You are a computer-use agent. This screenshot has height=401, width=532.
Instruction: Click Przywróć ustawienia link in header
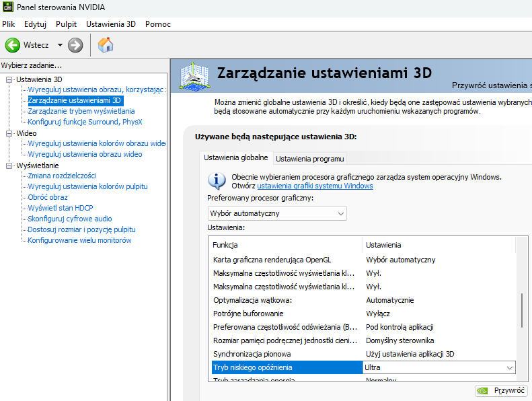492,85
